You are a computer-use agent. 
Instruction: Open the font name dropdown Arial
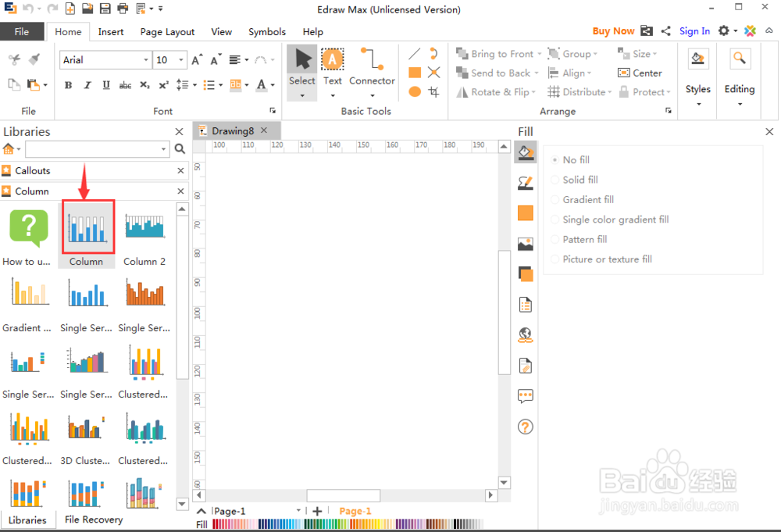146,60
